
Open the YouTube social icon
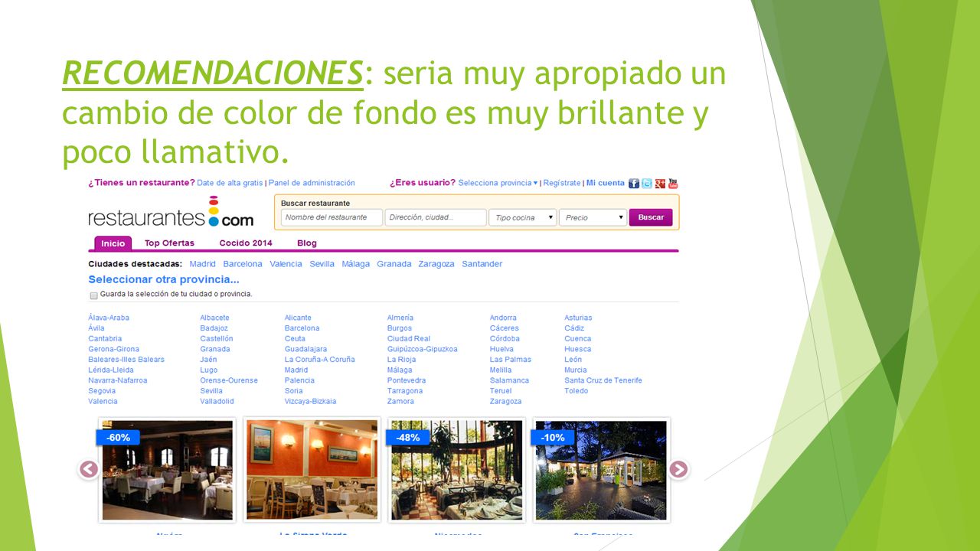pyautogui.click(x=673, y=184)
